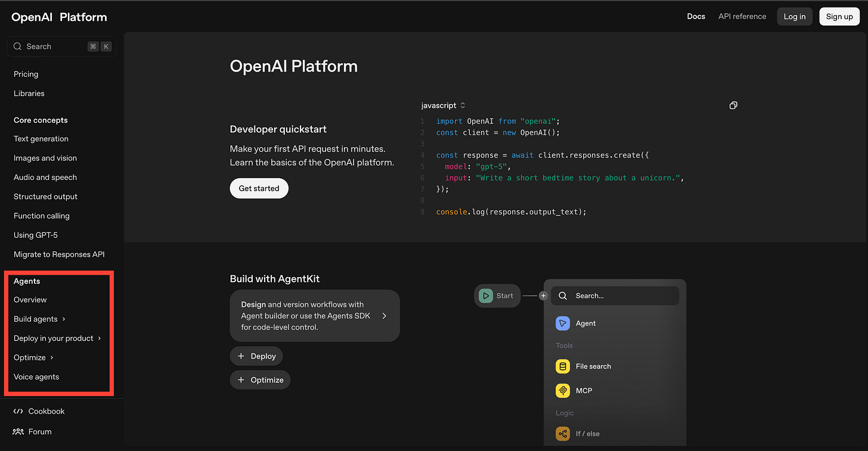
Task: Click the Start node in workflow
Action: click(x=497, y=296)
